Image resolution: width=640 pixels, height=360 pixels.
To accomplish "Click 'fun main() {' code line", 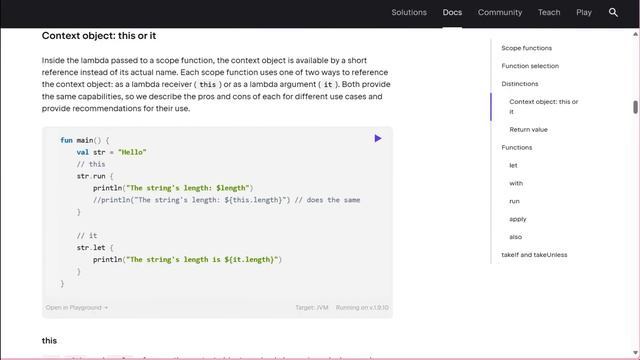I will click(85, 140).
